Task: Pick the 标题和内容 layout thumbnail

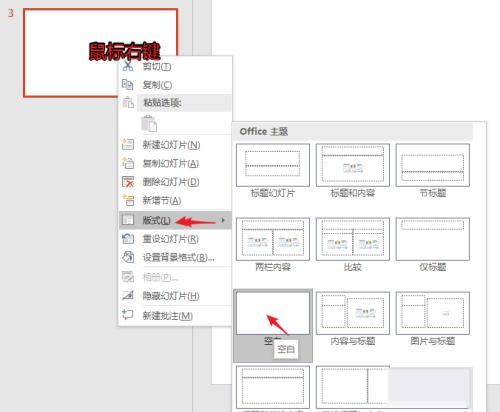Action: tap(353, 165)
